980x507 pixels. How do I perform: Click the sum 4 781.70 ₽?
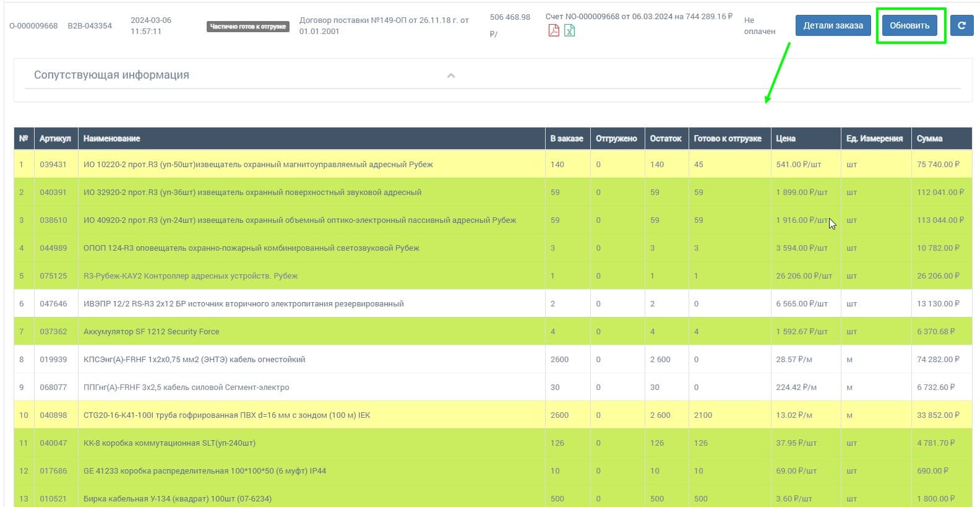click(x=936, y=443)
